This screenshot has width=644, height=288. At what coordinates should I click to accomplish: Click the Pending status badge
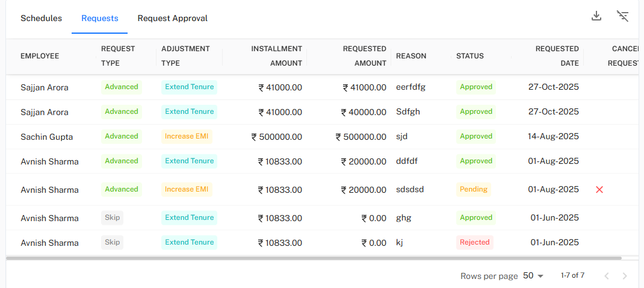point(474,189)
